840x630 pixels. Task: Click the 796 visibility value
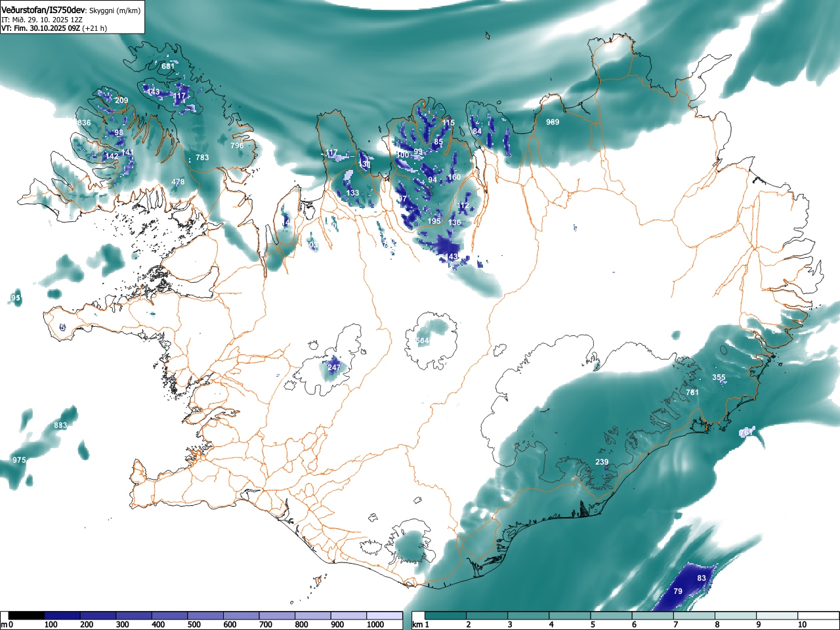pos(237,146)
